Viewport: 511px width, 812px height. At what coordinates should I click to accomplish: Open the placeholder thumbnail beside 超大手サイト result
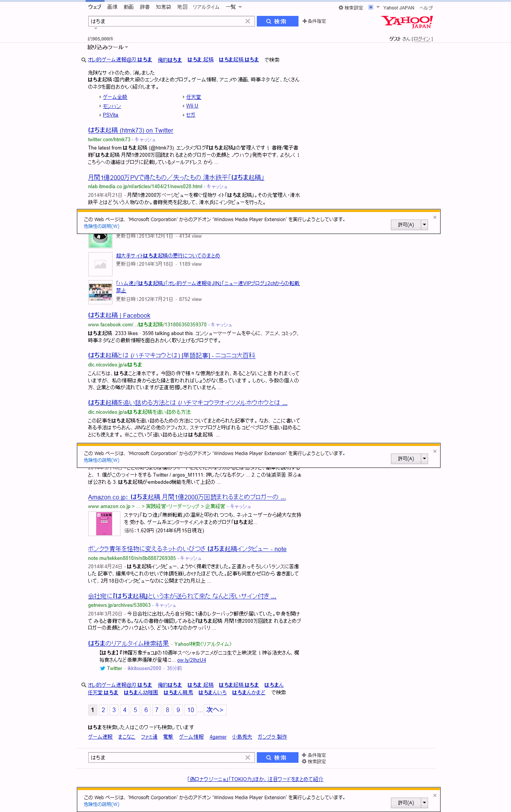(100, 264)
